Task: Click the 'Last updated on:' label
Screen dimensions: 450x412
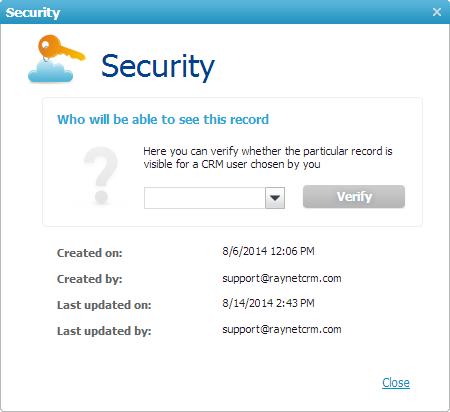Action: click(104, 305)
